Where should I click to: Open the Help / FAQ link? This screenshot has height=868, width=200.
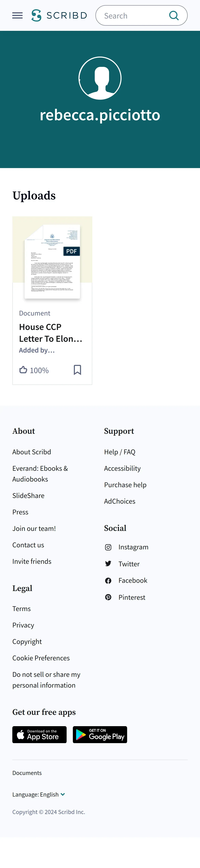click(x=120, y=452)
